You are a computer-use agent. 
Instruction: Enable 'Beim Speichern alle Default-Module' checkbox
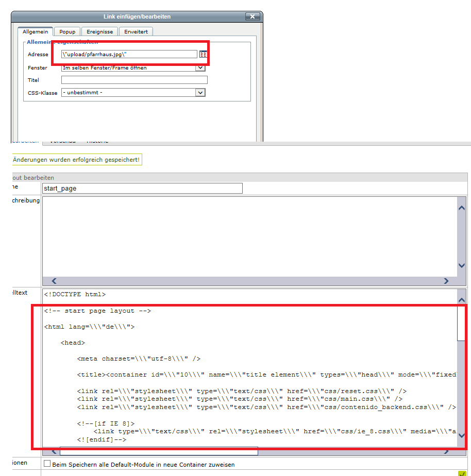pos(47,464)
